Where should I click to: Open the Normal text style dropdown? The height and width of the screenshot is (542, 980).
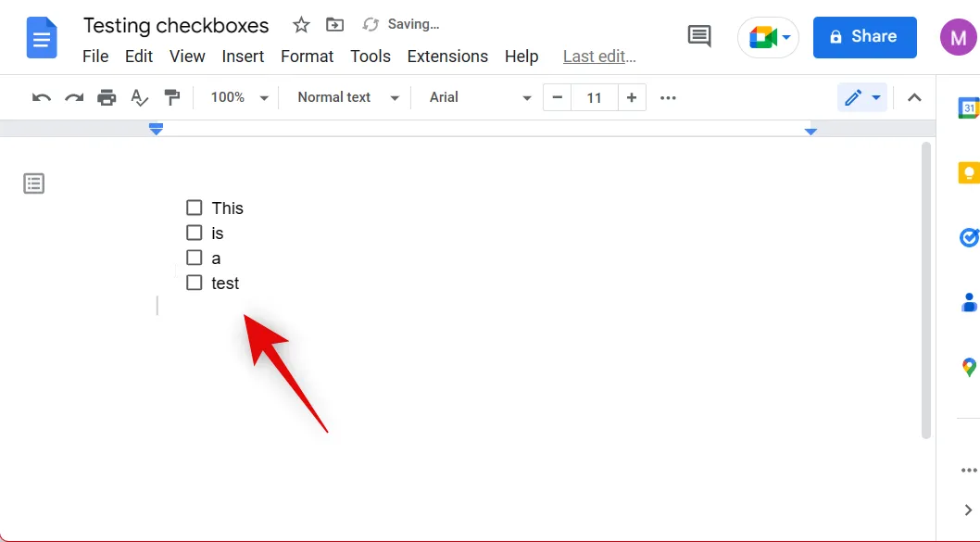[347, 97]
